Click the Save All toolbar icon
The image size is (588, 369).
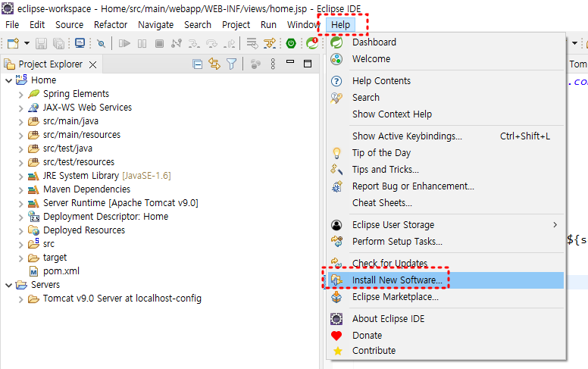58,43
